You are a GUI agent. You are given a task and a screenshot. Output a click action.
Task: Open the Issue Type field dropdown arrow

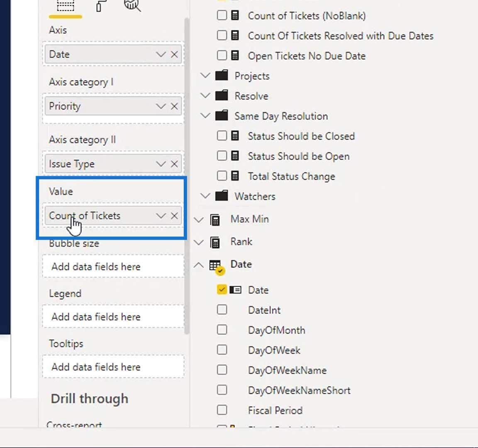[161, 164]
